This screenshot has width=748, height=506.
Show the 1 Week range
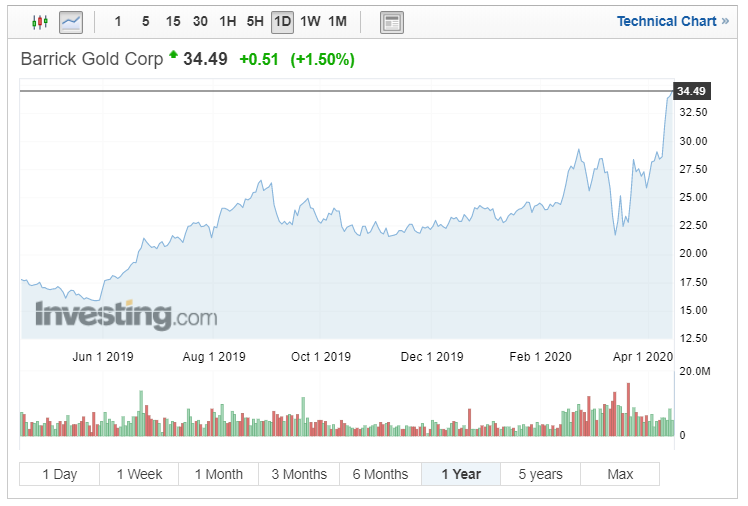tap(139, 474)
